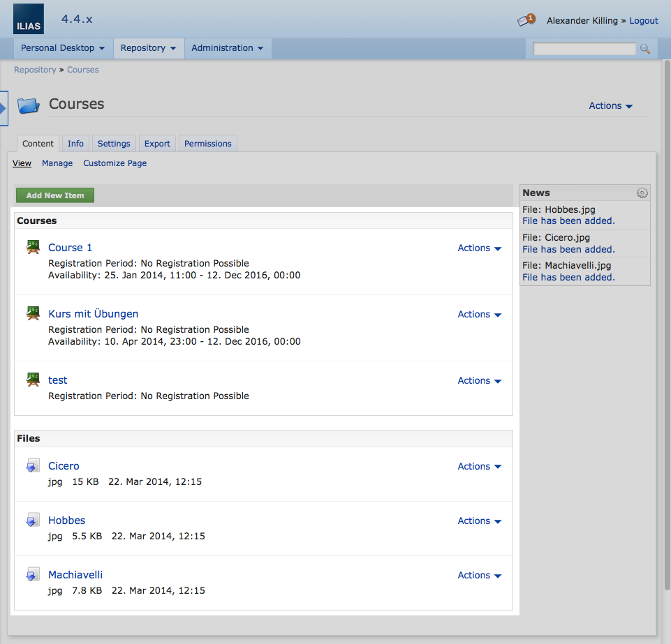Click the ILIAS logo in header
The height and width of the screenshot is (644, 671).
tap(28, 19)
